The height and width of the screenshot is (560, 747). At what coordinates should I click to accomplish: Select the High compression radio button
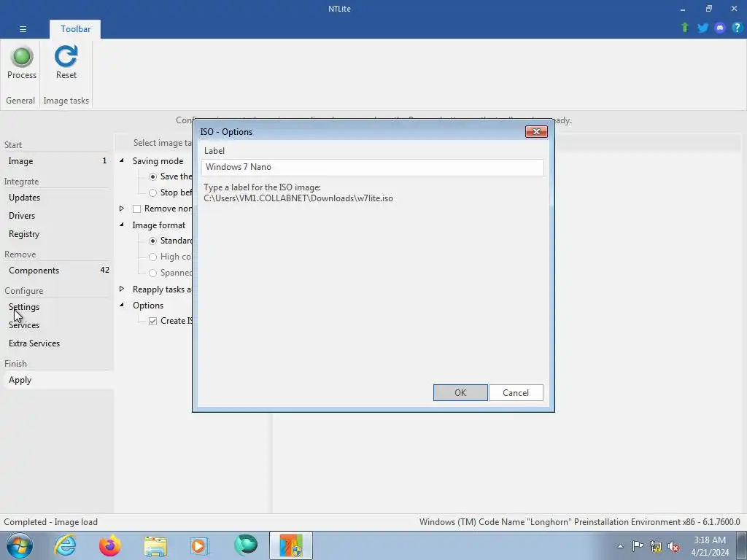click(152, 257)
